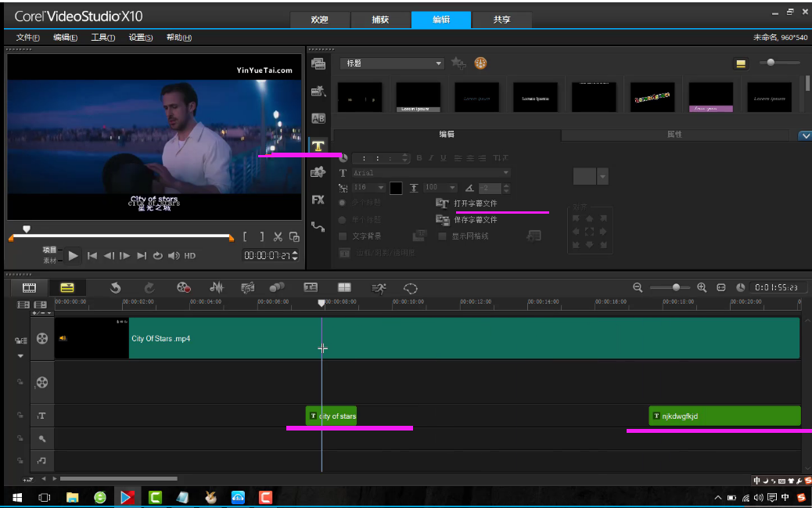Switch to storyboard view icon
Viewport: 812px width, 508px height.
tap(29, 288)
